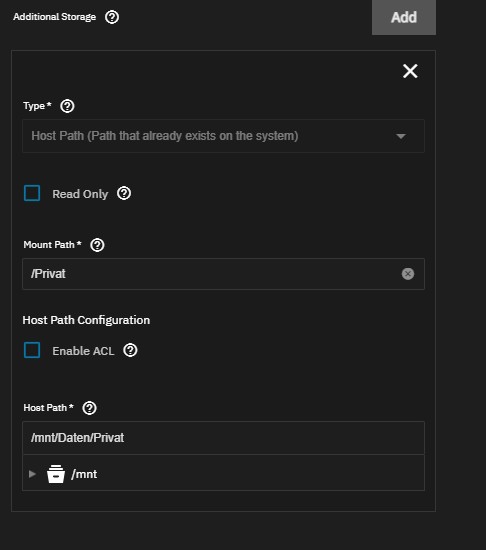This screenshot has height=550, width=486.
Task: Select the /mnt directory entry
Action: (x=84, y=474)
